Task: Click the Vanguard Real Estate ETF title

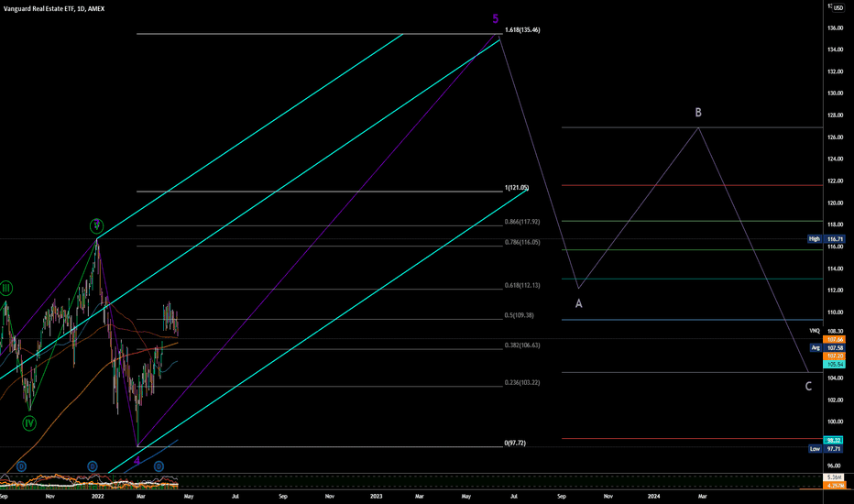Action: (54, 9)
